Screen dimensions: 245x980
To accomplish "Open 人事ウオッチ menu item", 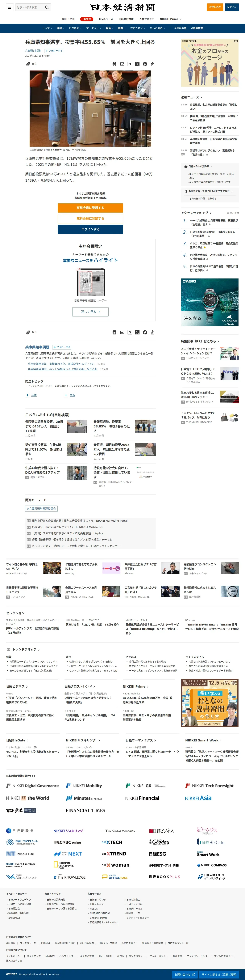I will click(x=147, y=19).
